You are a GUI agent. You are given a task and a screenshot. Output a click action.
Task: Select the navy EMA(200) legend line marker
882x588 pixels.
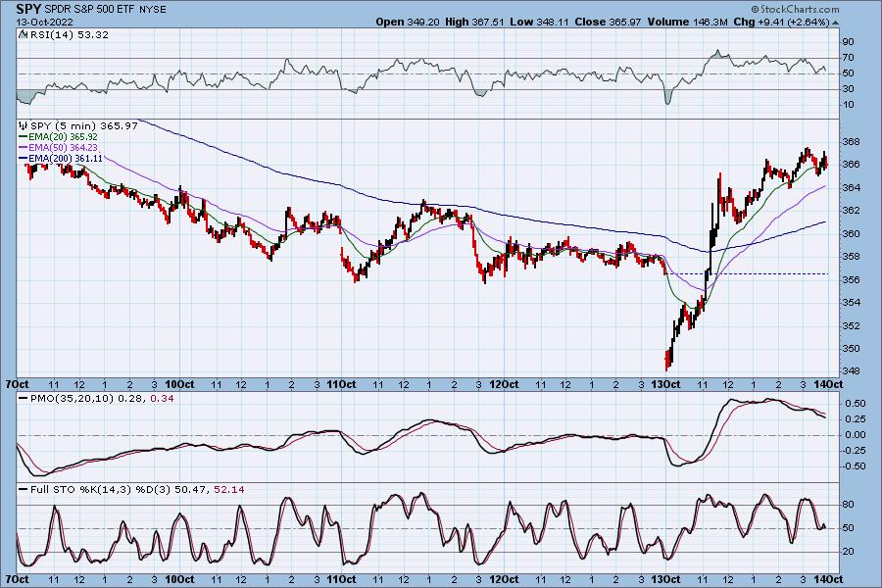(x=24, y=159)
